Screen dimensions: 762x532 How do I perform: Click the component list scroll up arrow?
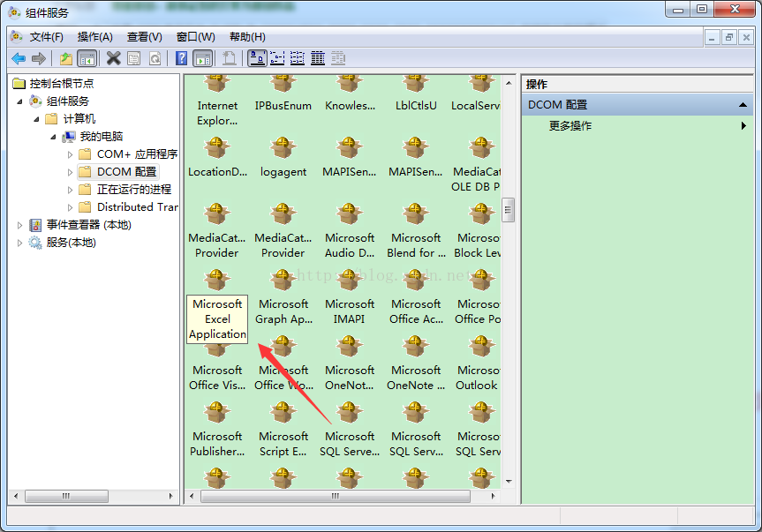pyautogui.click(x=509, y=83)
